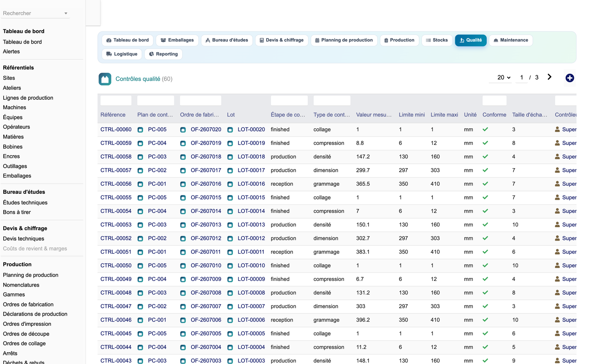Open the Reporting tab
Screen dimensions: 589x364
163,54
